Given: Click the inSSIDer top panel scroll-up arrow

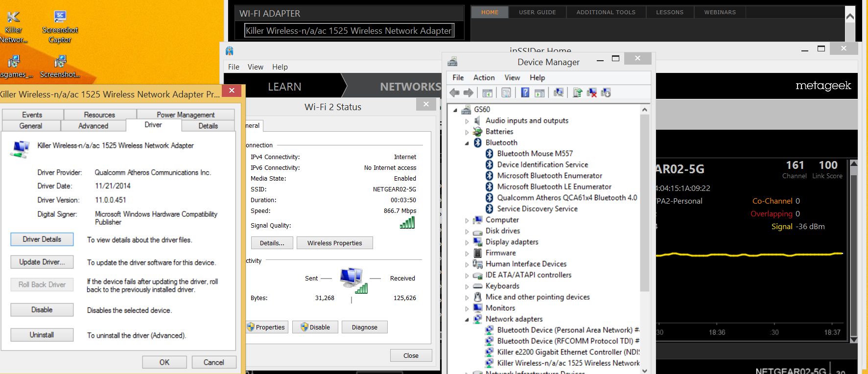Looking at the screenshot, I should point(850,17).
